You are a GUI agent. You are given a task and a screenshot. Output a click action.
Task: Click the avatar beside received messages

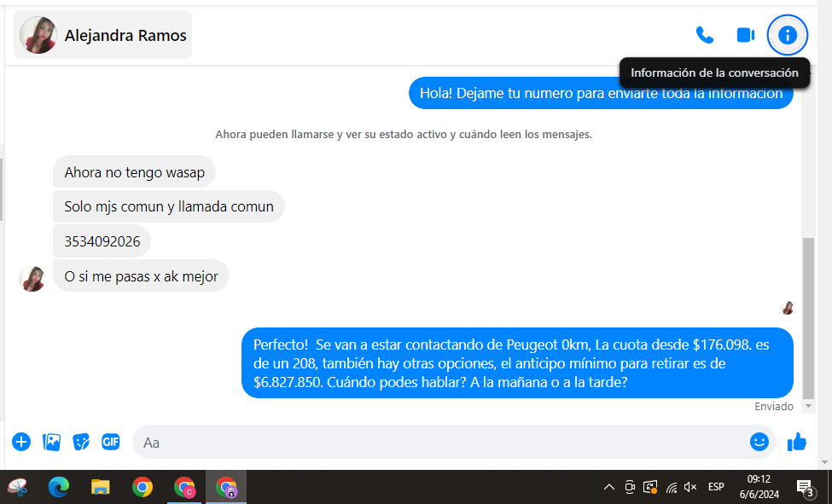point(32,278)
